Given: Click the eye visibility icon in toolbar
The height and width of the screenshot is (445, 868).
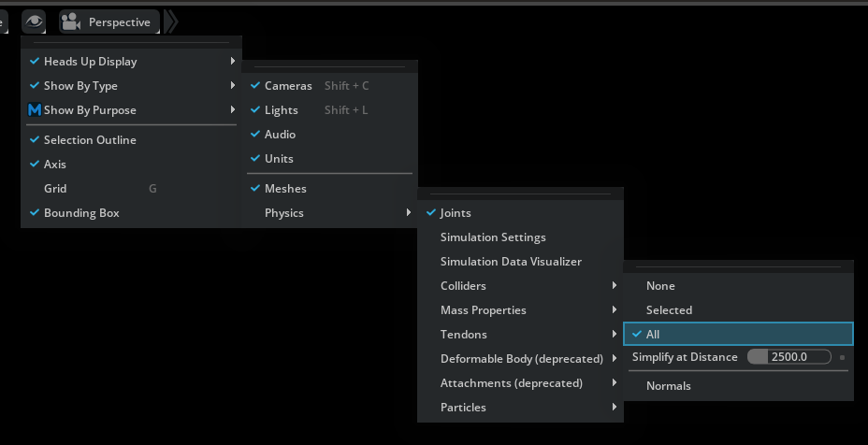Looking at the screenshot, I should (35, 22).
